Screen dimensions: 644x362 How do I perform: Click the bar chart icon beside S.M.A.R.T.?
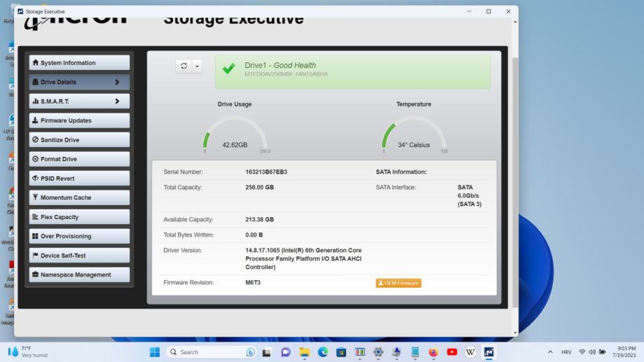tap(35, 101)
